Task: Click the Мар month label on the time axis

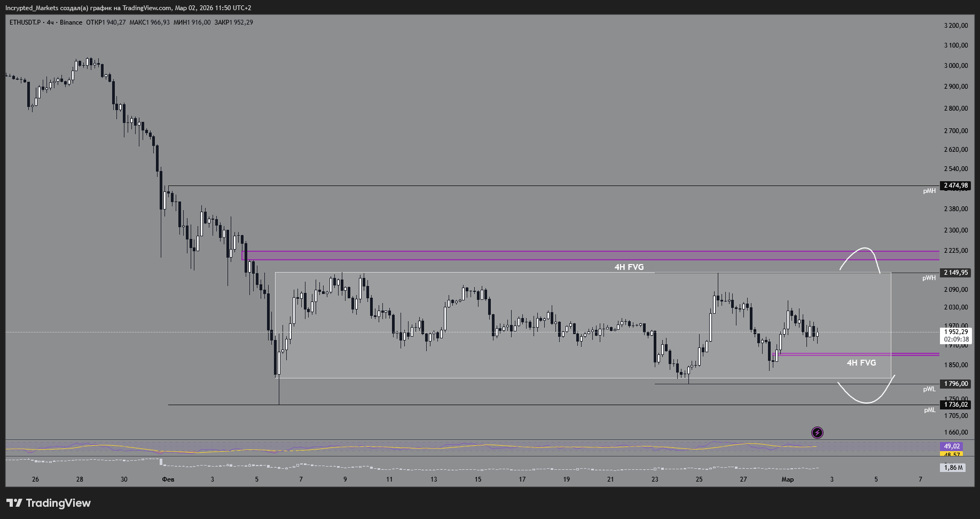Action: click(788, 479)
